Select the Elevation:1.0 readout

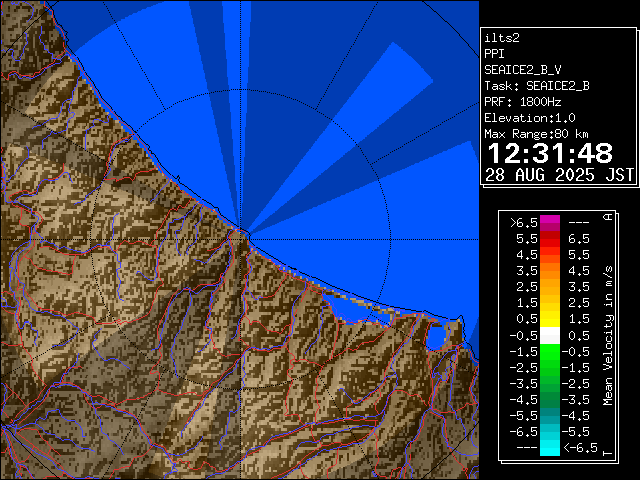pyautogui.click(x=529, y=117)
